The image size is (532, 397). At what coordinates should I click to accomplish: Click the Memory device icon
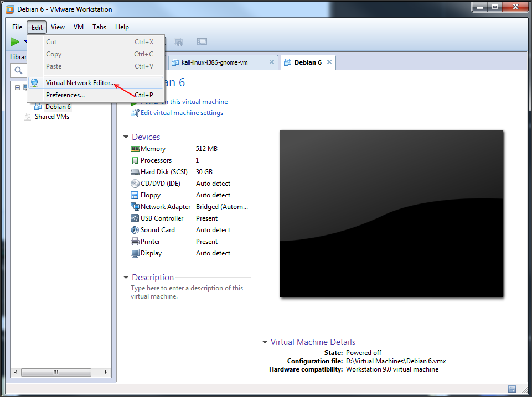pyautogui.click(x=135, y=149)
